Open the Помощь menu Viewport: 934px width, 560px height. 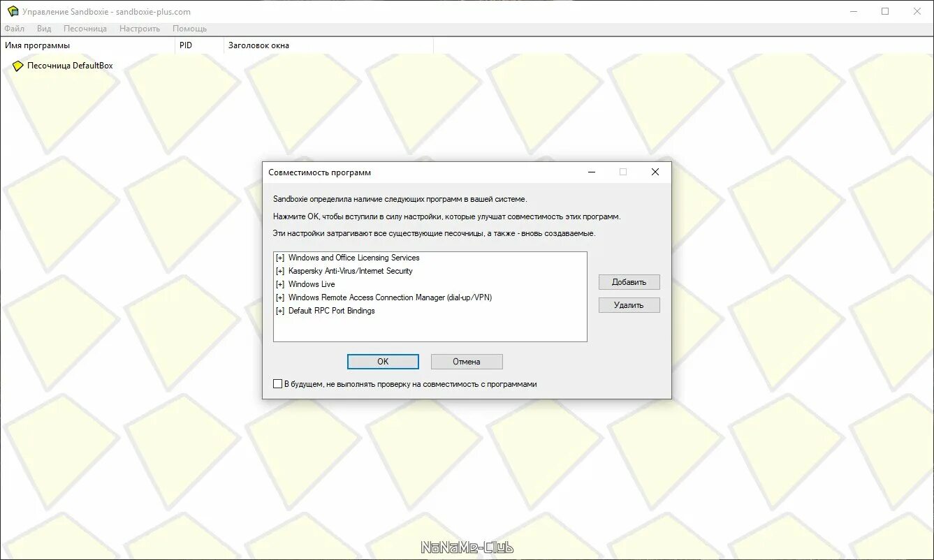click(x=189, y=29)
